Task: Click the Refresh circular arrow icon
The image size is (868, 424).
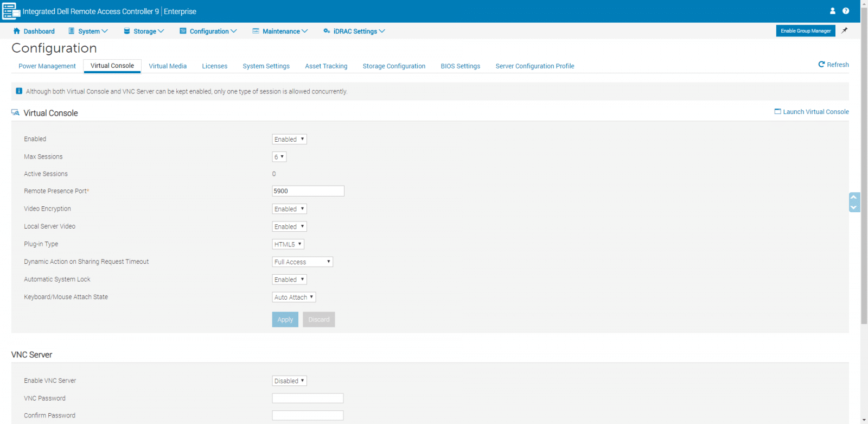Action: click(x=821, y=64)
